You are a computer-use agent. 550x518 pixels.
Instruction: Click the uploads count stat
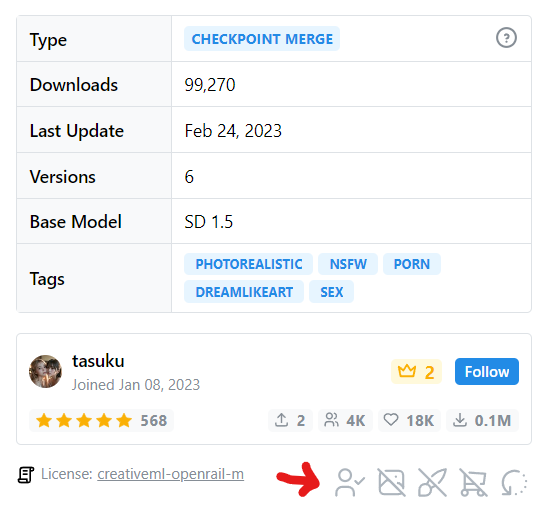pyautogui.click(x=290, y=420)
